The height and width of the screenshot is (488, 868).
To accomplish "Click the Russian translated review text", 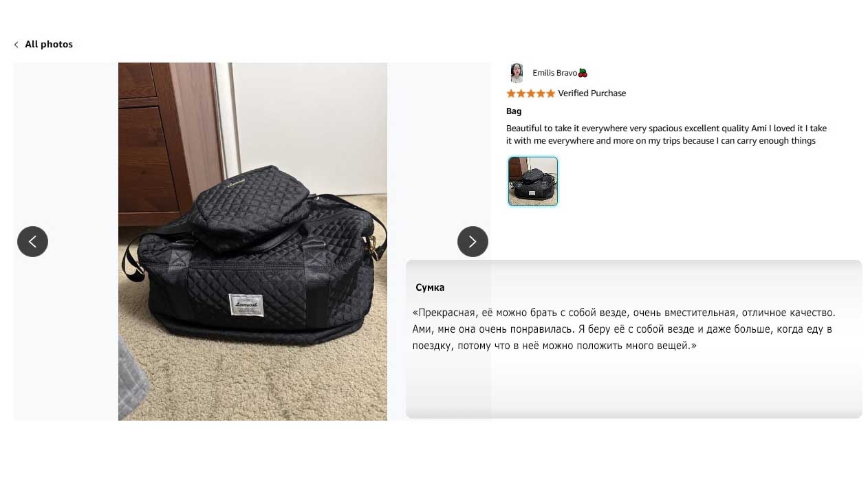I will tap(624, 329).
